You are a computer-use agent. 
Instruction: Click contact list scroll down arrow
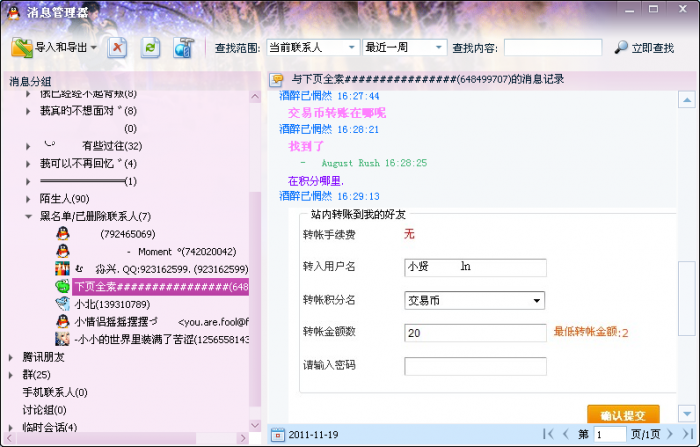pyautogui.click(x=255, y=425)
